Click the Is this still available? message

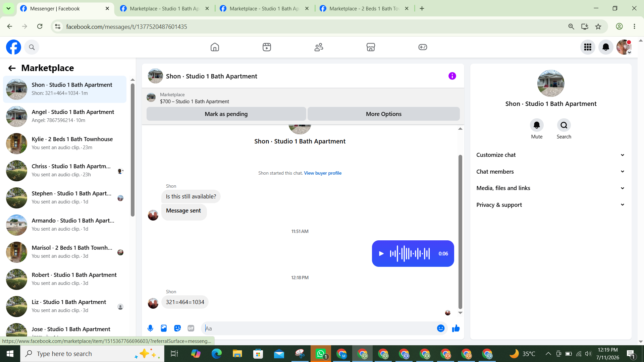pos(191,196)
